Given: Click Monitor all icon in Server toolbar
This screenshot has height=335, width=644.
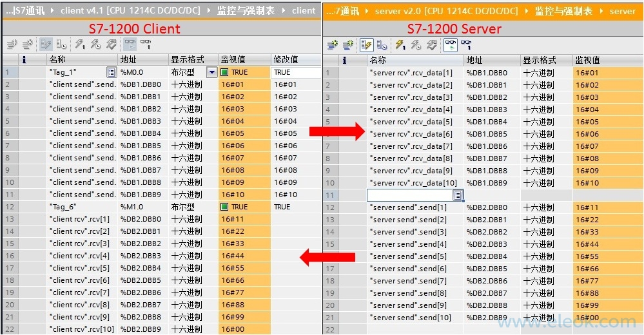Looking at the screenshot, I should point(451,44).
